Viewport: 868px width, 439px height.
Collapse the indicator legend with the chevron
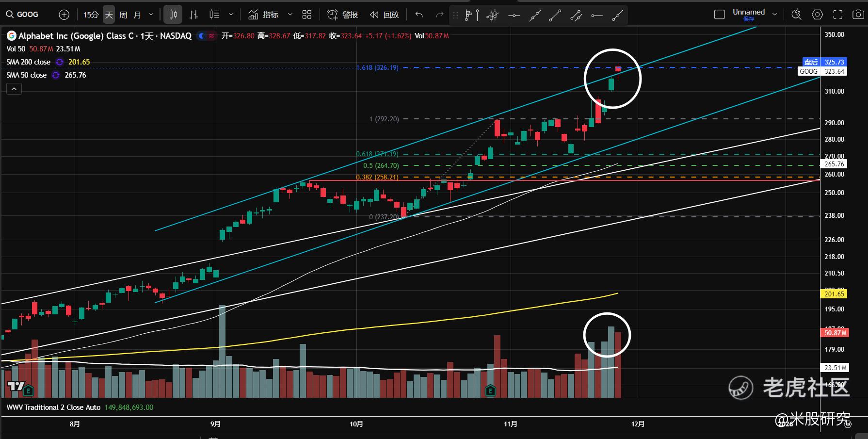(x=14, y=89)
